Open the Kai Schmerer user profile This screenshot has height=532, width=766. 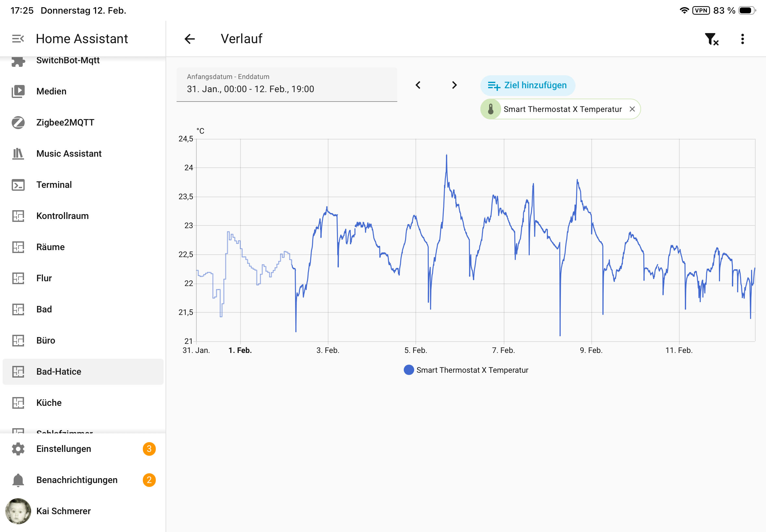tap(63, 511)
